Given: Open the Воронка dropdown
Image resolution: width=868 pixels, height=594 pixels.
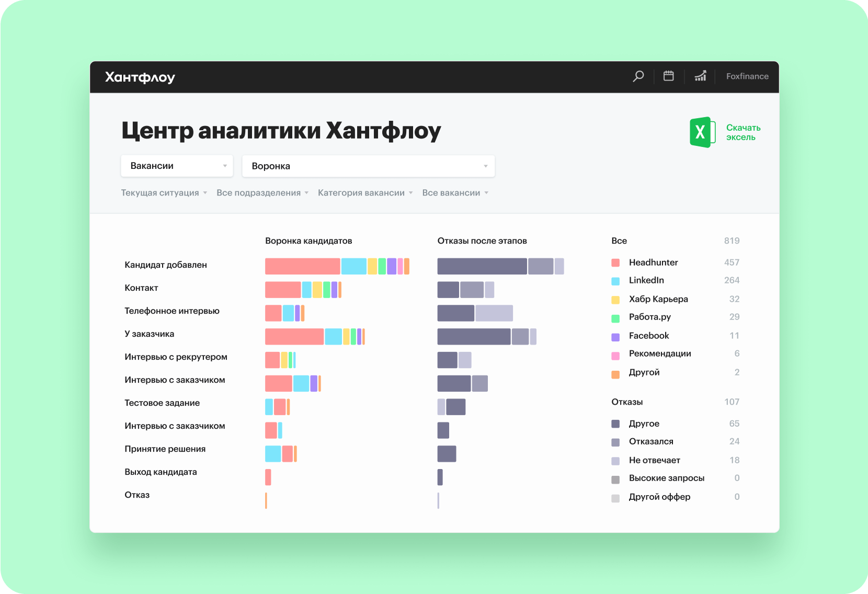Looking at the screenshot, I should click(368, 166).
